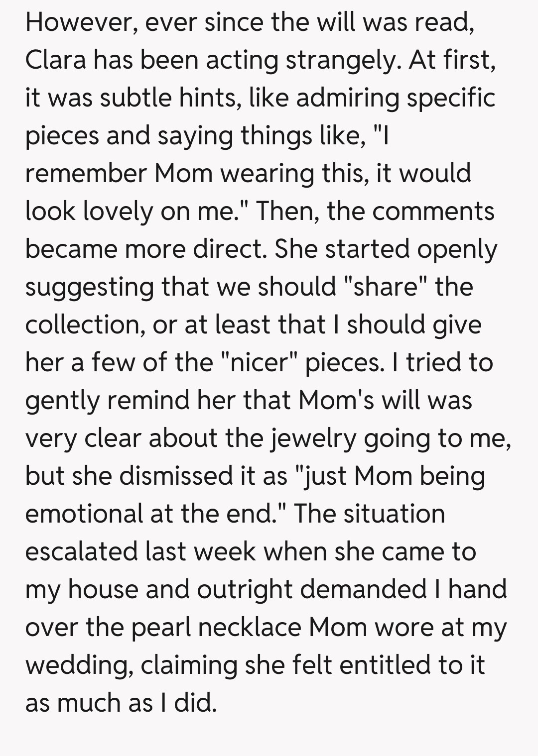
Task: Click the word "gently"
Action: coord(62,400)
